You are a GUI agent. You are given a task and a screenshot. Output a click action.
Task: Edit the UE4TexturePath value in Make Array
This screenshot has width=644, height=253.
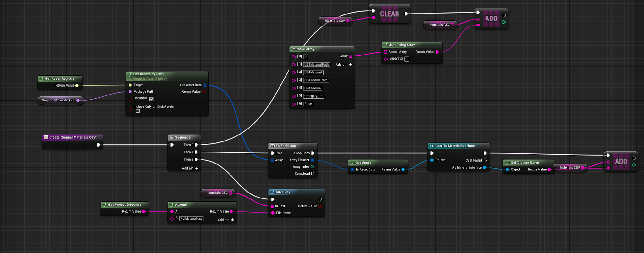316,80
